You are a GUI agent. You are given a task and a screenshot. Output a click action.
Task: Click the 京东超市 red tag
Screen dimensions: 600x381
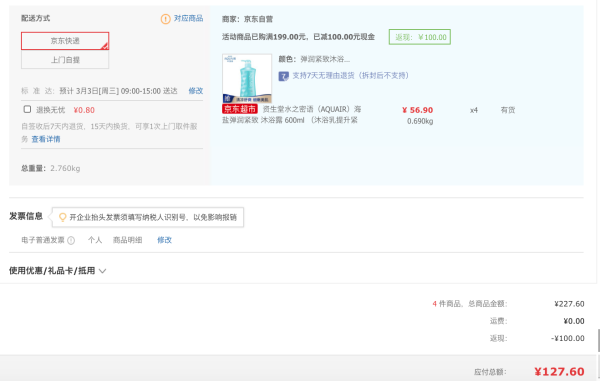tap(240, 109)
